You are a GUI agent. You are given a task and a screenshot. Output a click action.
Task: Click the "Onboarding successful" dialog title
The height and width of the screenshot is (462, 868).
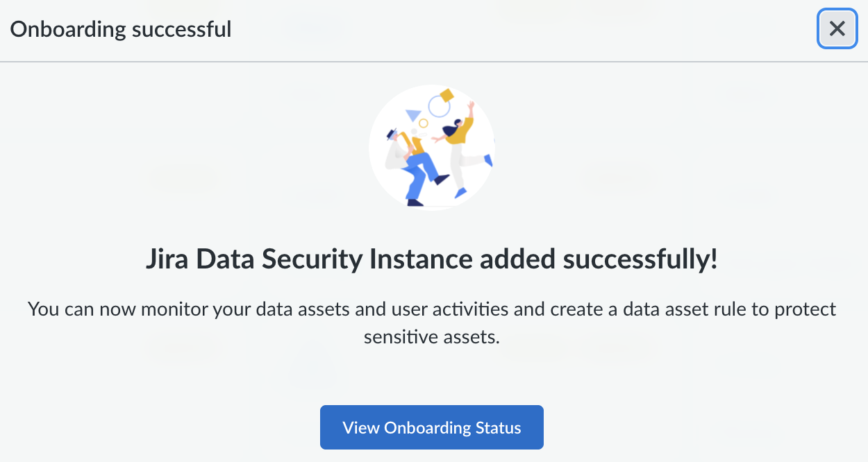pos(121,29)
